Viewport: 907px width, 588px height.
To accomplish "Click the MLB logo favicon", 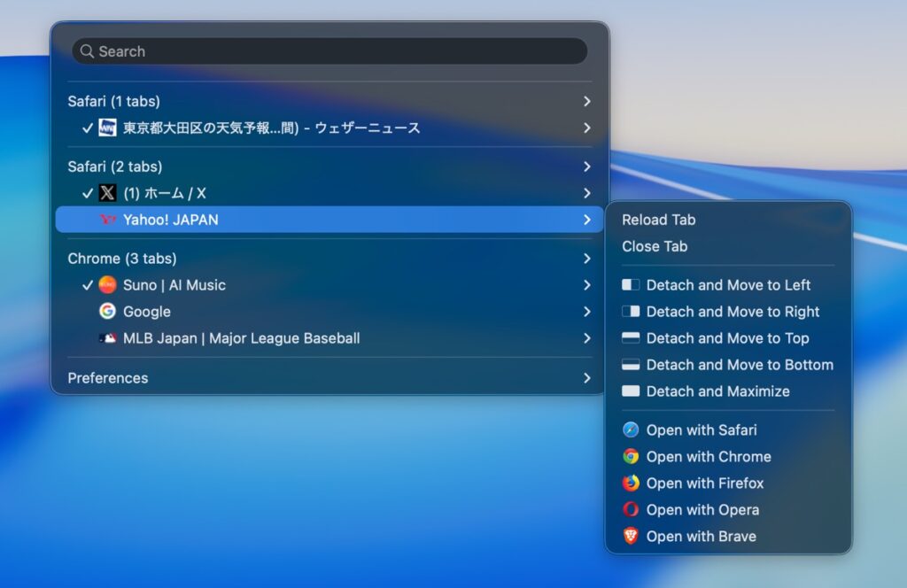I will (x=107, y=338).
